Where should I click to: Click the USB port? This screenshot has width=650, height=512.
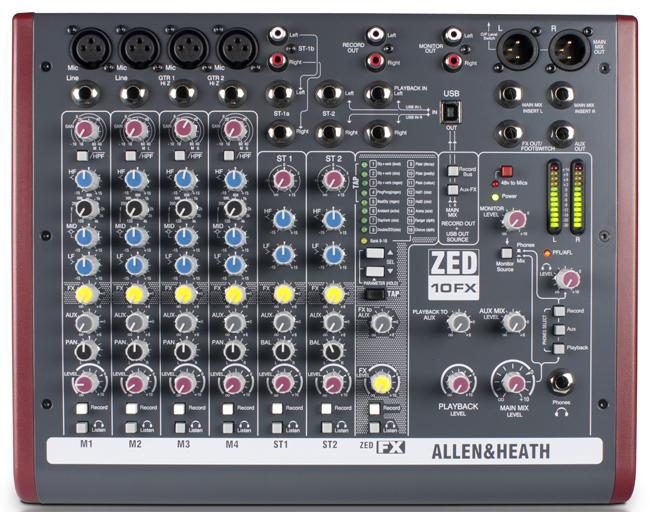coord(451,111)
